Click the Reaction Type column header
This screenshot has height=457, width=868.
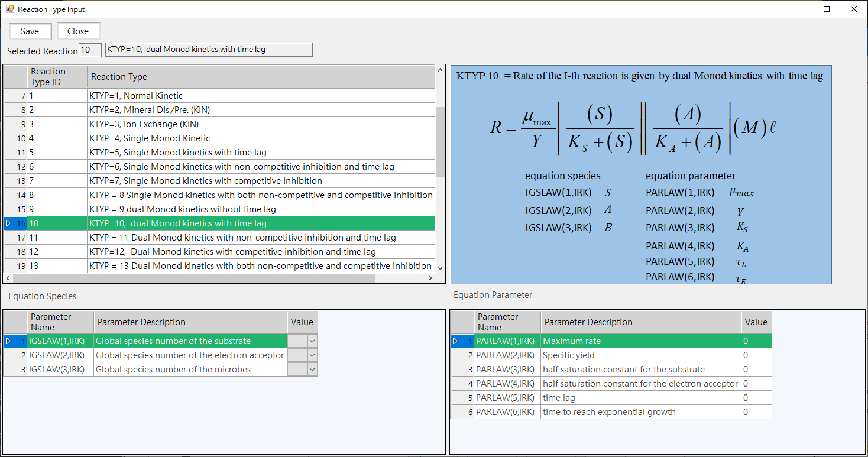click(x=261, y=77)
